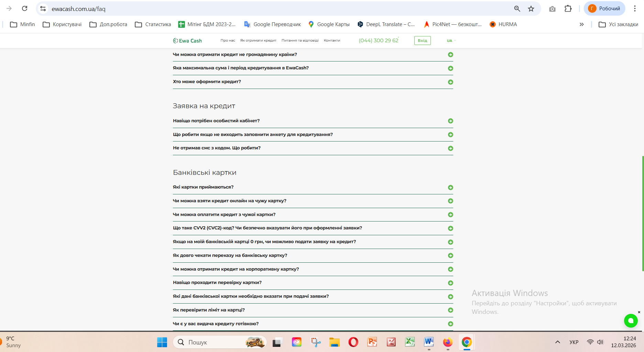Image resolution: width=644 pixels, height=352 pixels.
Task: Expand 'Які дані банківської картки необхідно вказати' question
Action: coord(313,296)
